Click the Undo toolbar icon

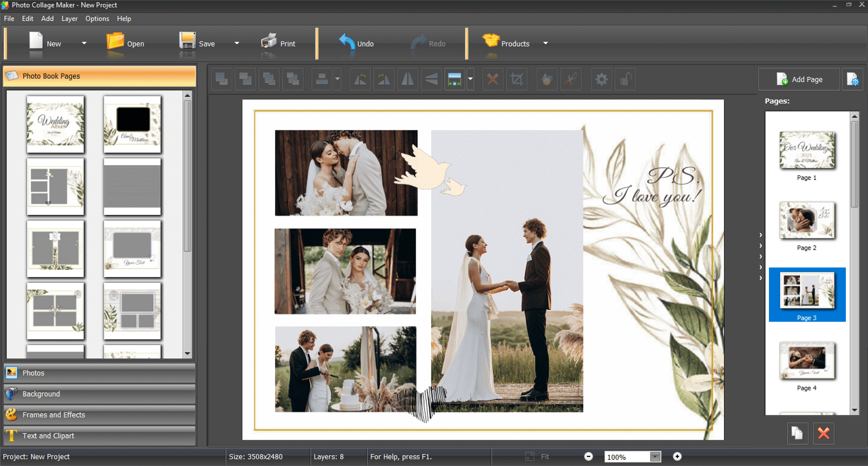357,43
